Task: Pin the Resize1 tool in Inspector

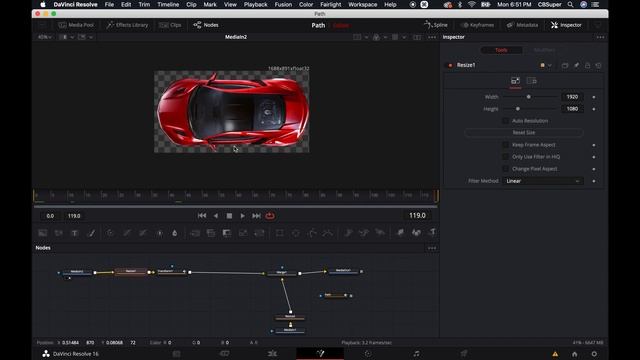Action: tap(576, 65)
